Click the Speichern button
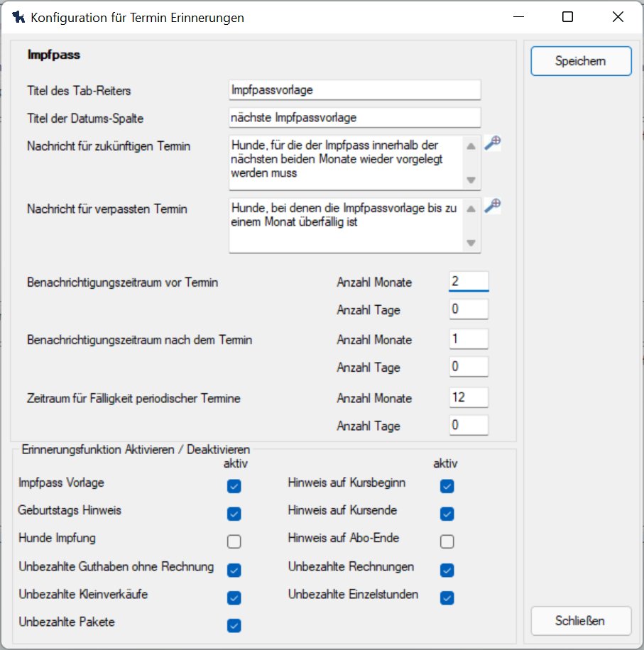This screenshot has width=644, height=650. click(581, 61)
